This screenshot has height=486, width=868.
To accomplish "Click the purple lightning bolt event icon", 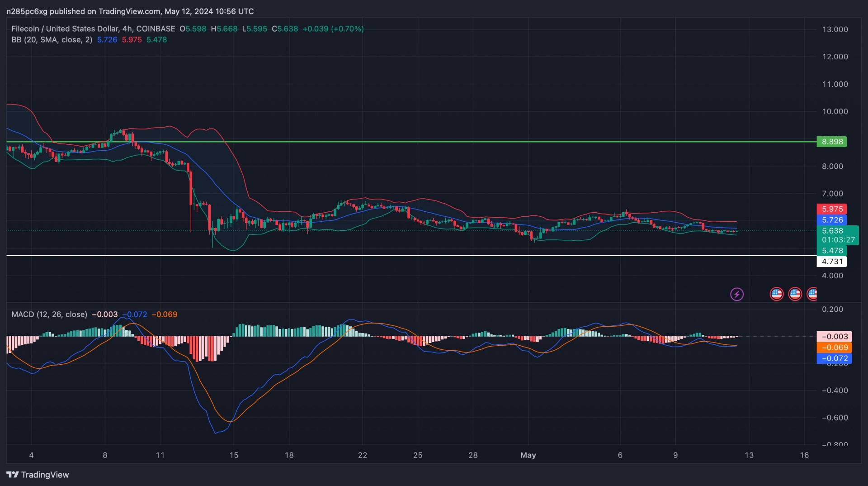I will click(x=736, y=294).
